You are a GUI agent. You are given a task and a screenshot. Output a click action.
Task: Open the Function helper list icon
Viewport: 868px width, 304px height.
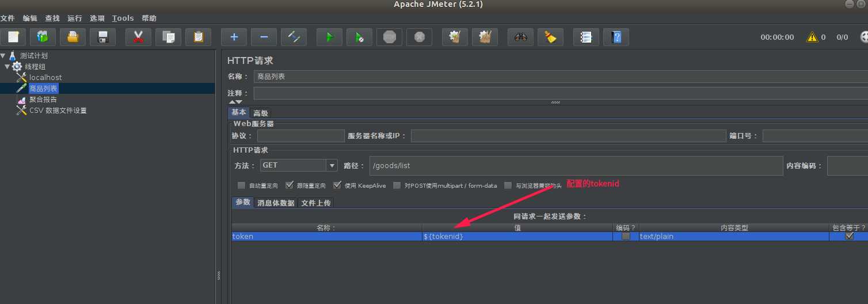tap(586, 37)
